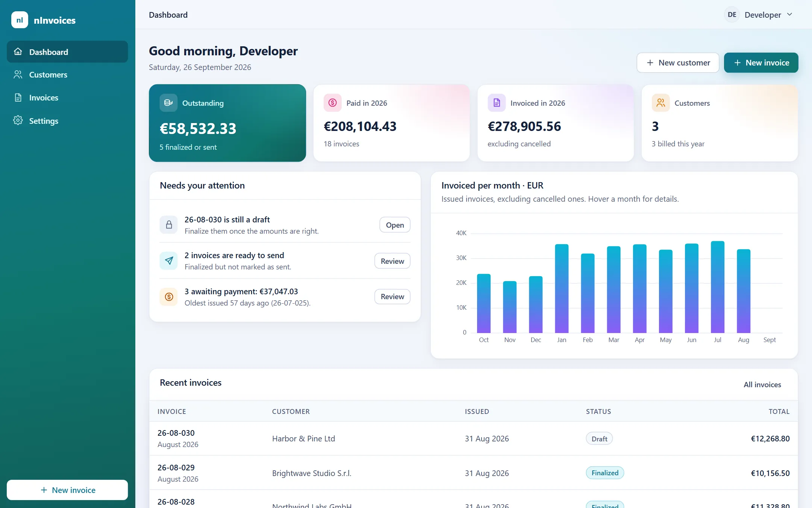
Task: Click the Paid in 2026 summary card
Action: 391,123
